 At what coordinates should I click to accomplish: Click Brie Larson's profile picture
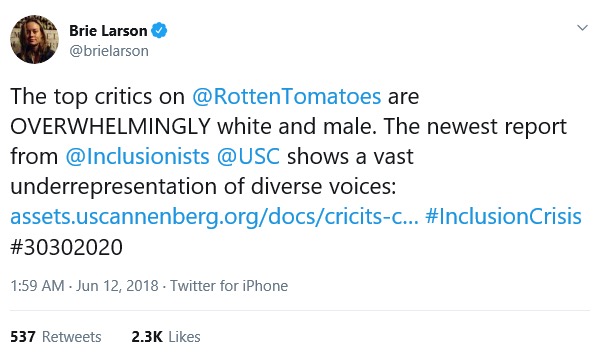pyautogui.click(x=34, y=39)
